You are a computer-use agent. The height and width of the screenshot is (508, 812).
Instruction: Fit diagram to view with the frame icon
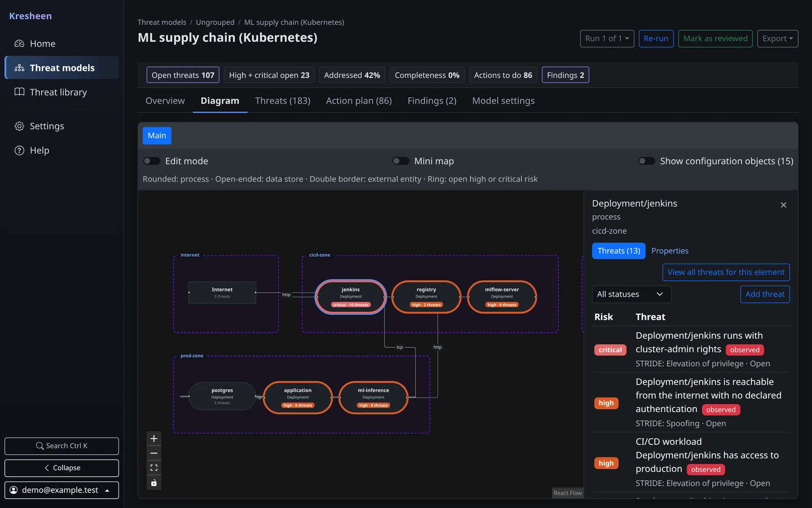pos(154,468)
